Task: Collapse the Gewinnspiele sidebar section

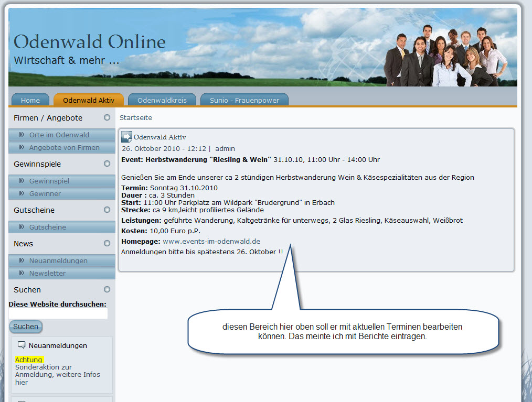Action: pyautogui.click(x=107, y=164)
